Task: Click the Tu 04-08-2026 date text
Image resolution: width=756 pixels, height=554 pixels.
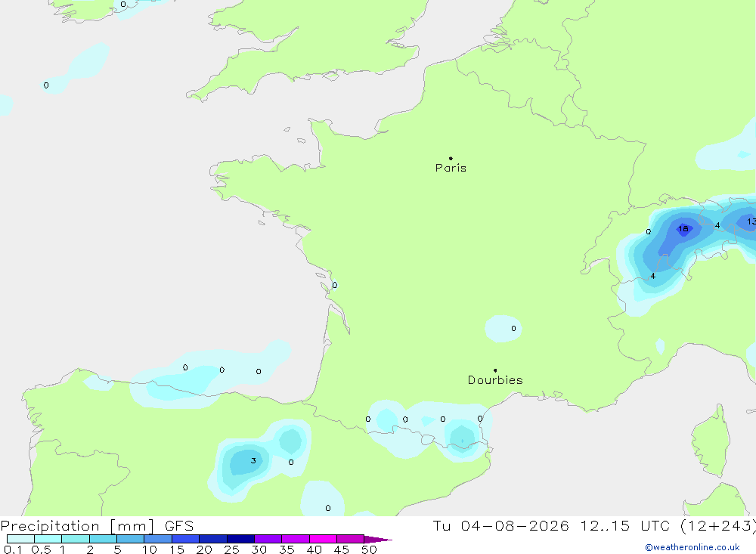Action: tap(500, 525)
